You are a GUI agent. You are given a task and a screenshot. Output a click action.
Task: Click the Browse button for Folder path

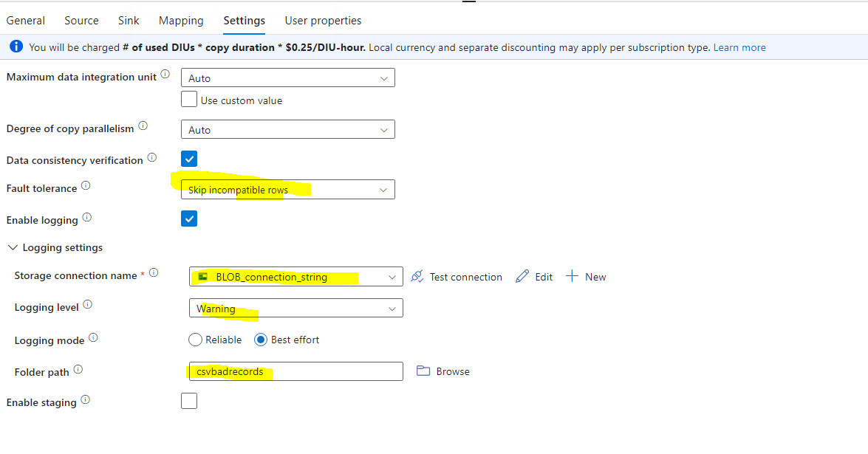(x=442, y=371)
